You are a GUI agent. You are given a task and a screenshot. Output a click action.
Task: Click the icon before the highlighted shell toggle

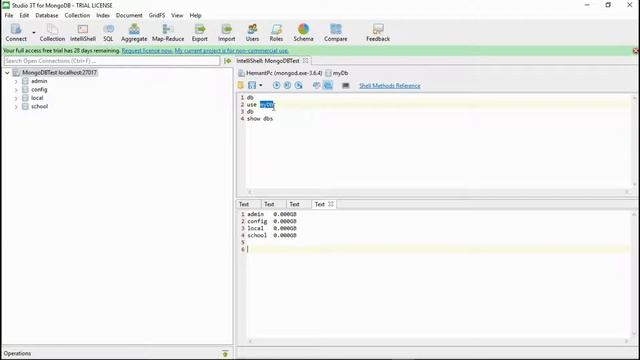coord(316,85)
